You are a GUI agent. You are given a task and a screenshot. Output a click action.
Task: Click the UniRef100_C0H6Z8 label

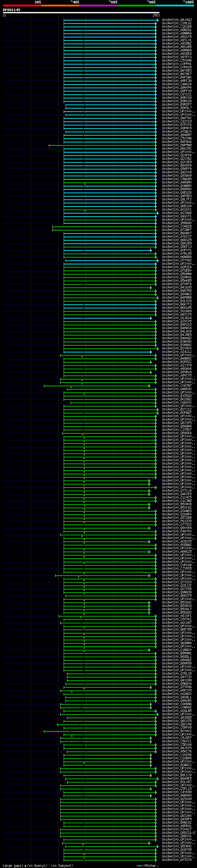pyautogui.click(x=177, y=226)
